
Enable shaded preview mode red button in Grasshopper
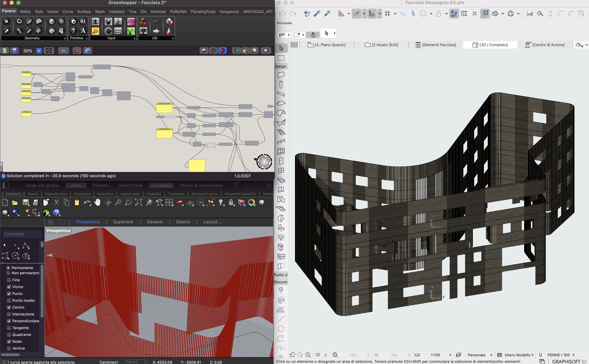tap(222, 51)
